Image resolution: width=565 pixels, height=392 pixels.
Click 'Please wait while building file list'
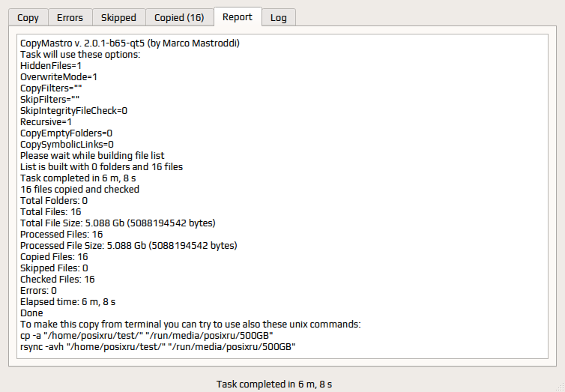[92, 156]
